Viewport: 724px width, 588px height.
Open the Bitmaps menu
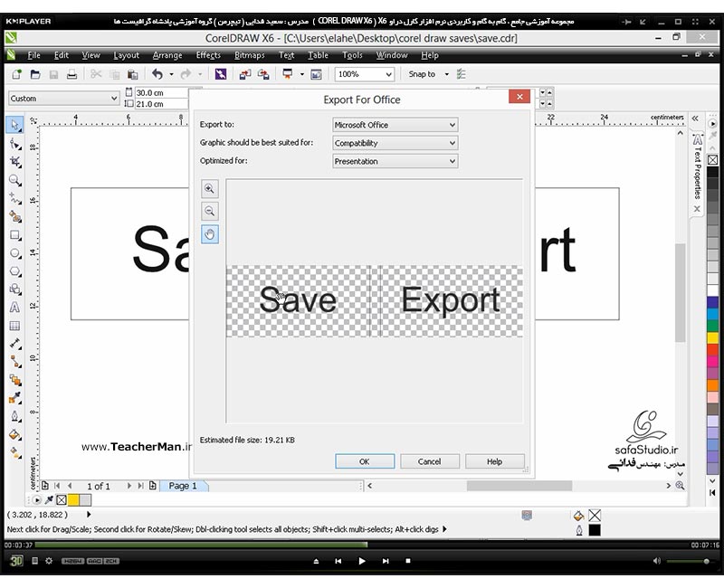point(250,55)
